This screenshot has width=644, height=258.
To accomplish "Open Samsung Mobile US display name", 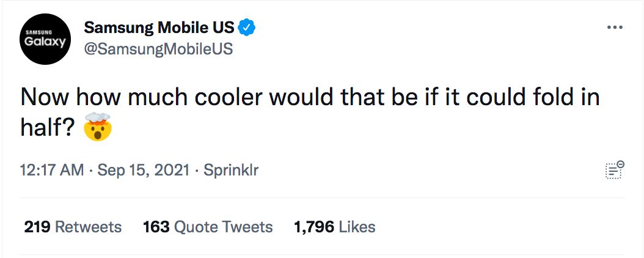I will (159, 28).
